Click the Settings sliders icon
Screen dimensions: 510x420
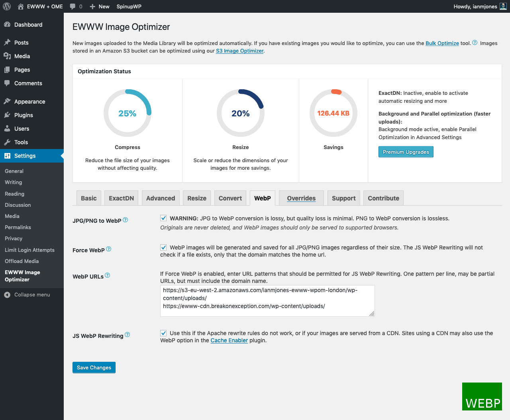point(7,156)
